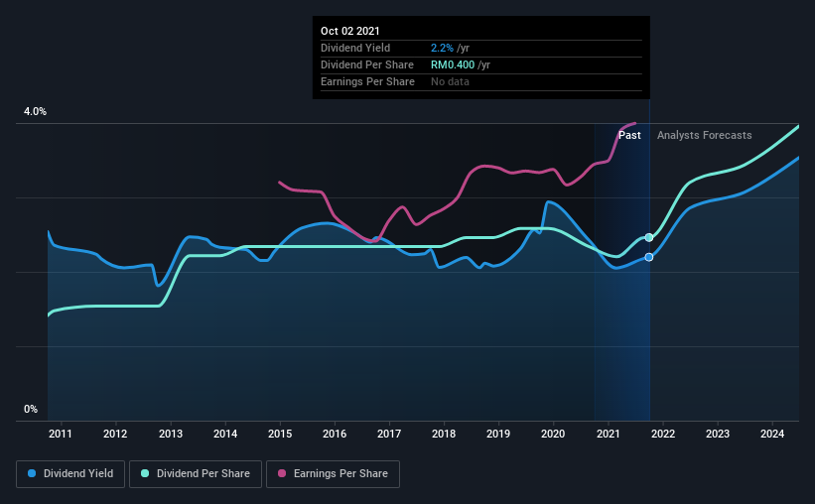Click the 2.2% Dividend Yield tooltip value
The image size is (815, 504).
pyautogui.click(x=442, y=48)
